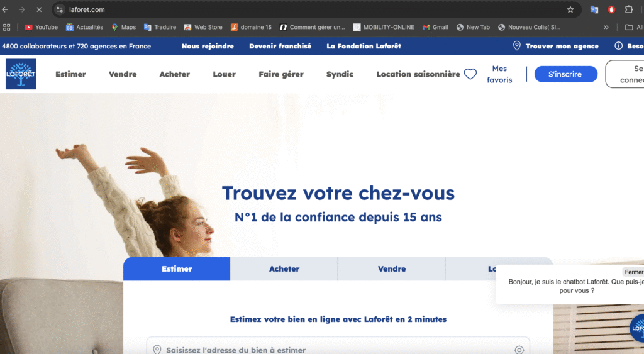644x354 pixels.
Task: Open the Maps bookmark
Action: (124, 27)
